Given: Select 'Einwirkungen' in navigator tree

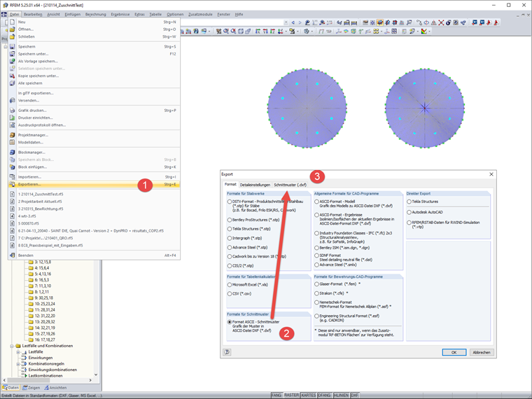Looking at the screenshot, I should pyautogui.click(x=41, y=358).
